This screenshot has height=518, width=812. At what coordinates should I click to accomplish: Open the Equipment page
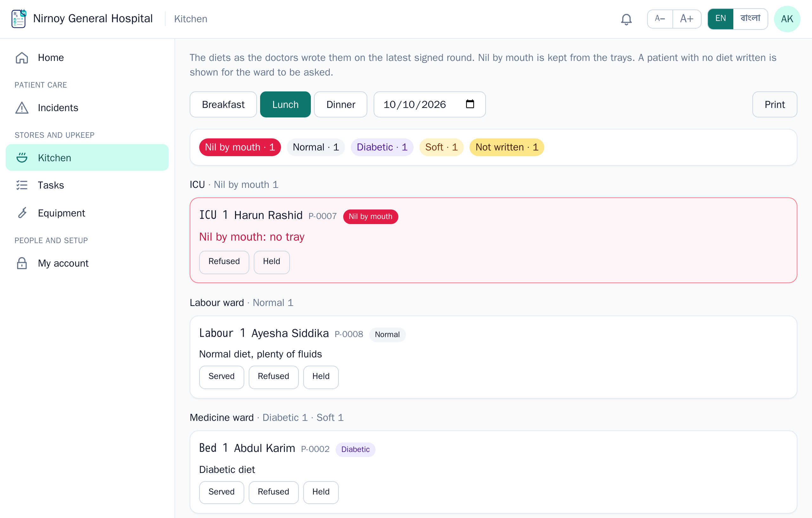(x=87, y=213)
